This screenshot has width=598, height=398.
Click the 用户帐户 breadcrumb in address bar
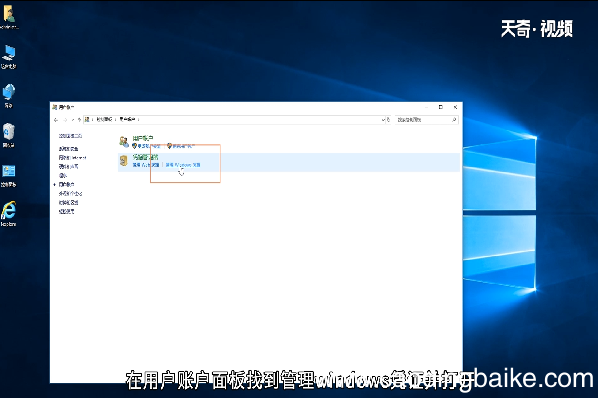click(x=127, y=119)
